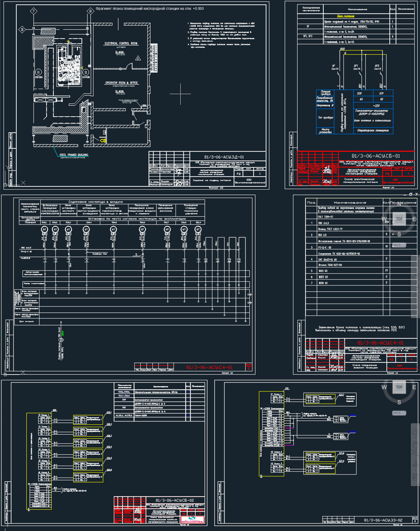Click sheet number '81/3-06-АСУ.СБ-02' in title block
Image resolution: width=420 pixels, height=531 pixels.
[175, 500]
